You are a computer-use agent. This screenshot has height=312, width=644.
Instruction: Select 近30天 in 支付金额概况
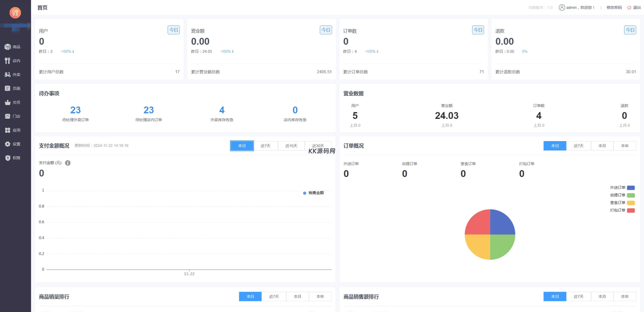[318, 146]
